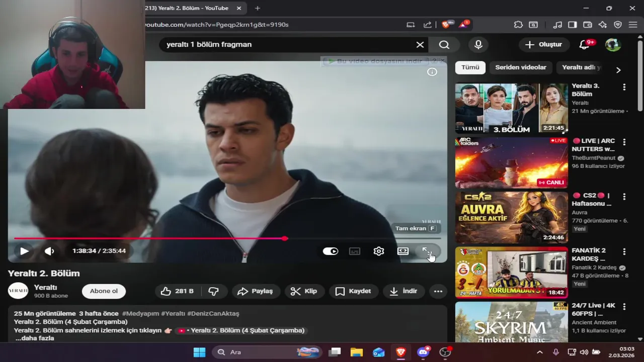
Task: Open options for LIVE ARC NUTTERS video
Action: click(624, 142)
